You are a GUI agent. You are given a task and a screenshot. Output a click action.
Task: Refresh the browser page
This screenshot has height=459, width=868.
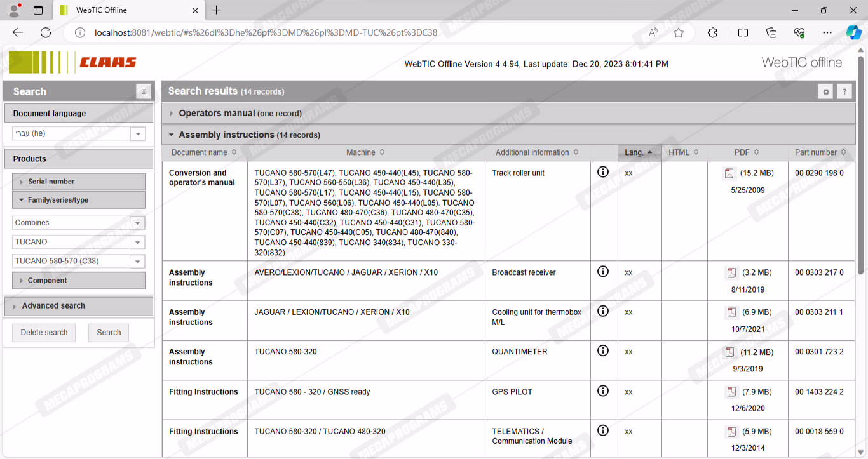tap(46, 32)
